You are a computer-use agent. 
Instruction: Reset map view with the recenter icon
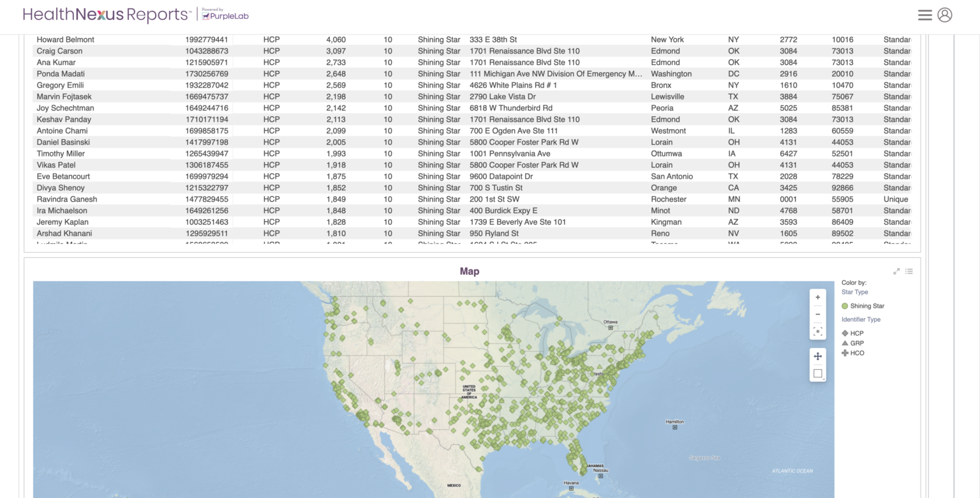tap(817, 331)
